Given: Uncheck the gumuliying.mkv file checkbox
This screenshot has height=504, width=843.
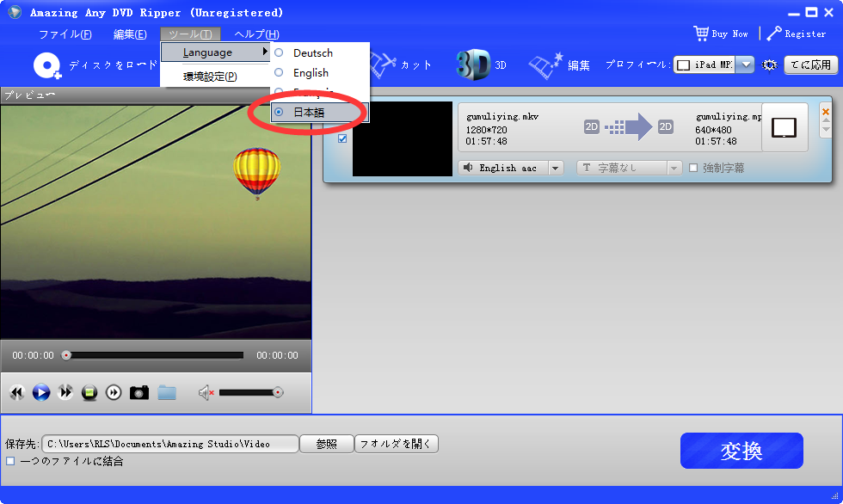Looking at the screenshot, I should tap(342, 138).
